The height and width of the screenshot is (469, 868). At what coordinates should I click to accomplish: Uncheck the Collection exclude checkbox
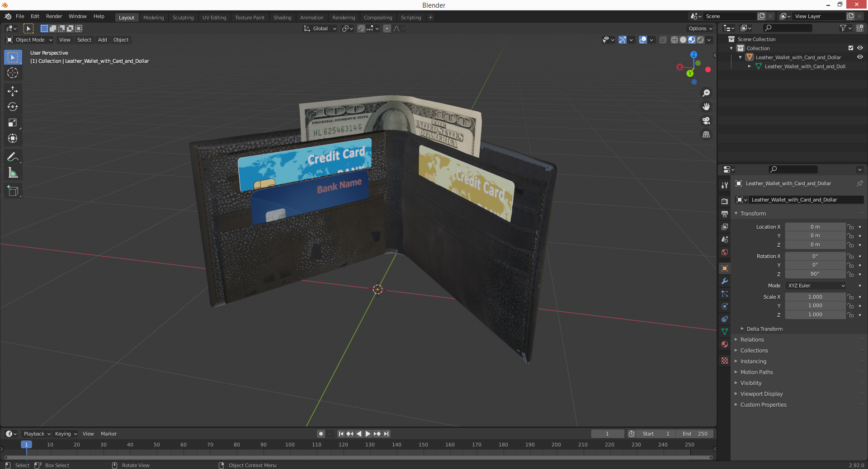851,48
